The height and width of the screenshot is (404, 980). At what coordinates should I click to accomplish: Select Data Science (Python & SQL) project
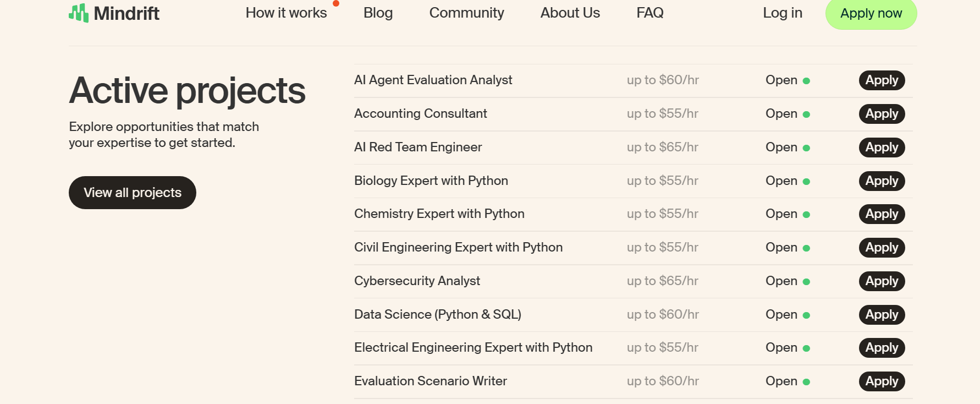pos(437,314)
